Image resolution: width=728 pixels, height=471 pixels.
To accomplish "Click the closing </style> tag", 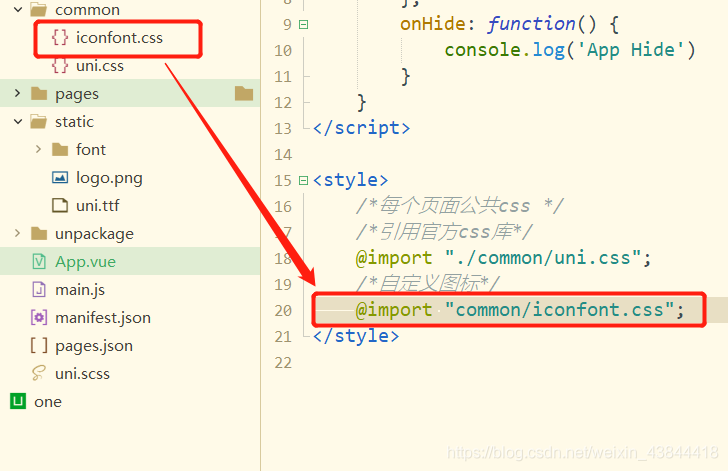I will 356,336.
